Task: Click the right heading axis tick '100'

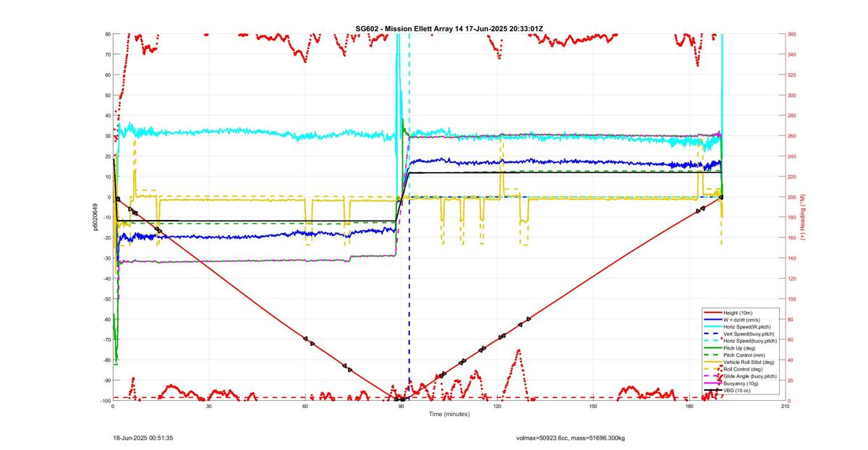Action: (x=792, y=299)
